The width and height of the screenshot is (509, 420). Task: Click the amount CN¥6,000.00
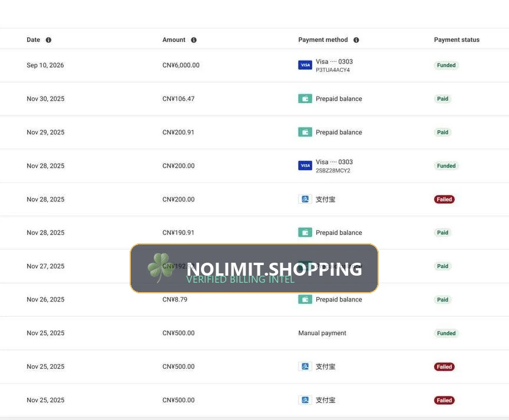point(181,65)
